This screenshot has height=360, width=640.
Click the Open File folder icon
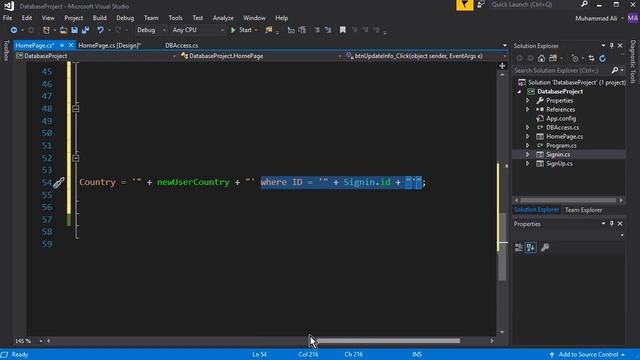(63, 30)
